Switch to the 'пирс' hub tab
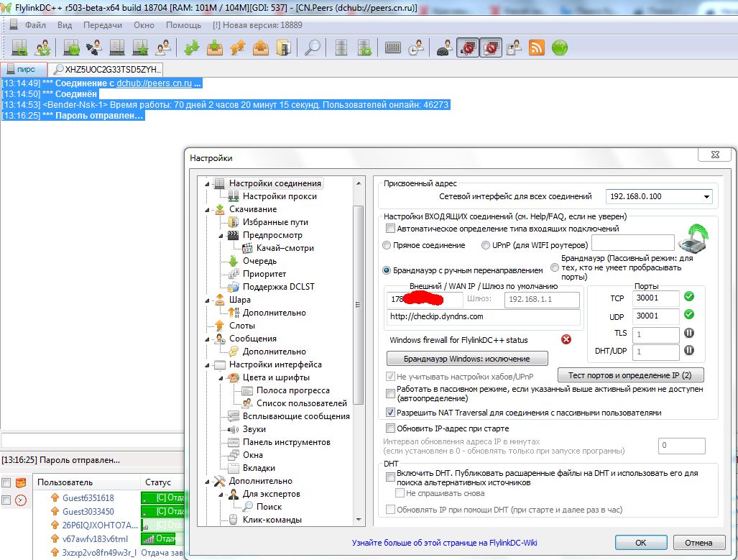 [24, 69]
